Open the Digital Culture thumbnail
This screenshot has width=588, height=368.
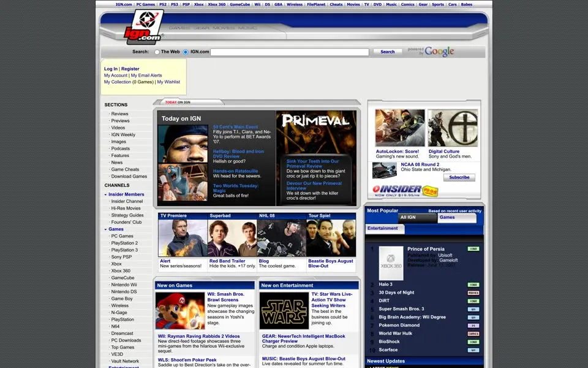(x=453, y=128)
